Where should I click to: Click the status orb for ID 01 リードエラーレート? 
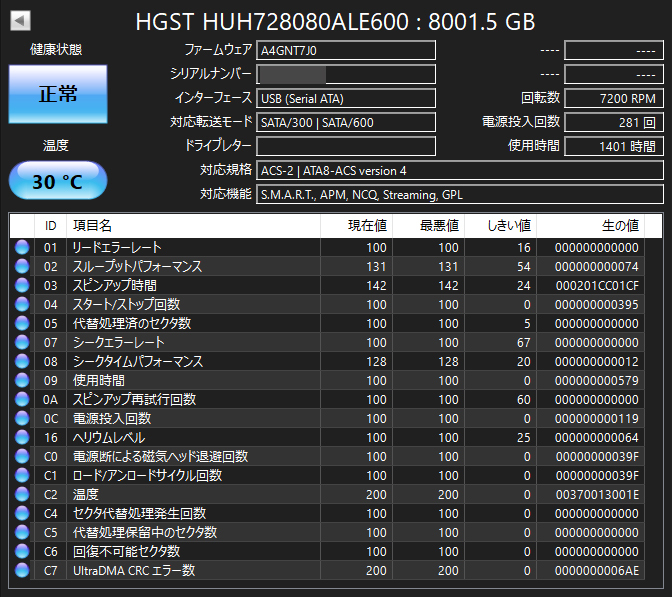(x=22, y=247)
